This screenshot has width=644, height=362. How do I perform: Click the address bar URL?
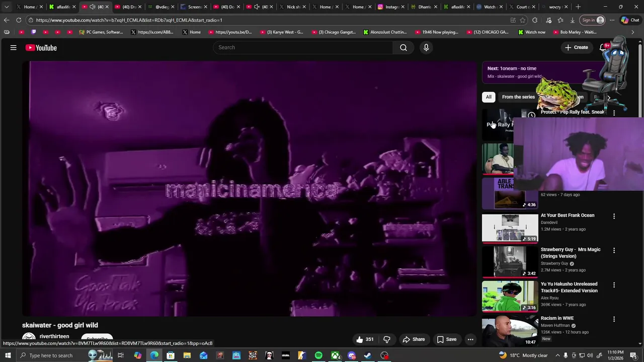click(129, 20)
